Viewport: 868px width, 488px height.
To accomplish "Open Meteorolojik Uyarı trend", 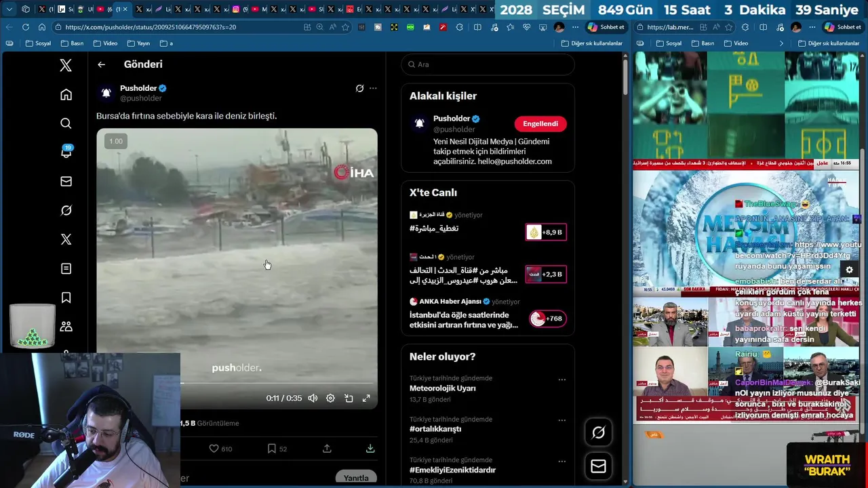I will [442, 388].
